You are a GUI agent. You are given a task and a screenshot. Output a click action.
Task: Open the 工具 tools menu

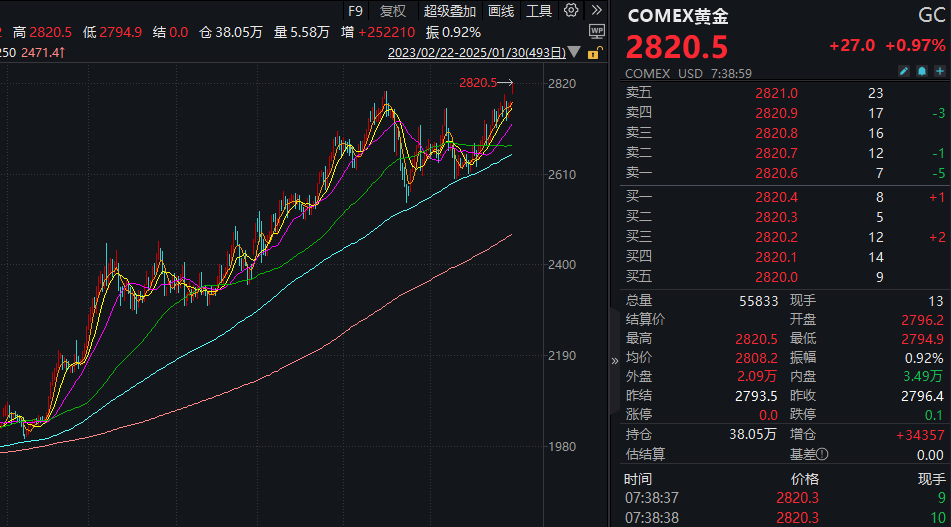[x=539, y=11]
